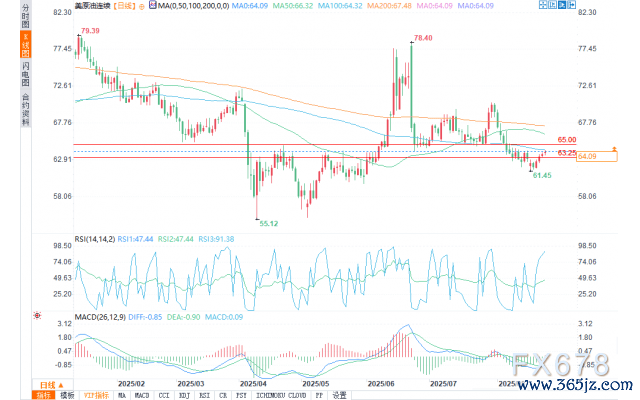The height and width of the screenshot is (400, 640).
Task: Toggle the MA indicator in bottom bar
Action: click(122, 395)
